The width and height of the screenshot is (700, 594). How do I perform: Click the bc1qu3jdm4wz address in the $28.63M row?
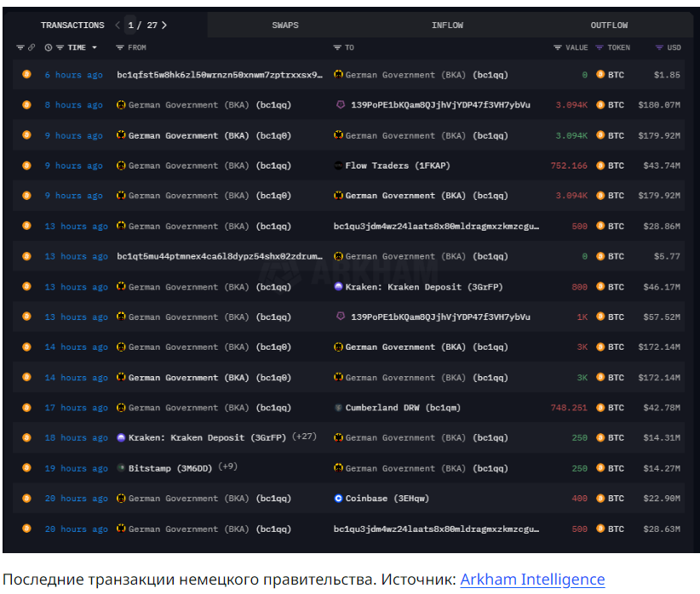[x=436, y=528]
